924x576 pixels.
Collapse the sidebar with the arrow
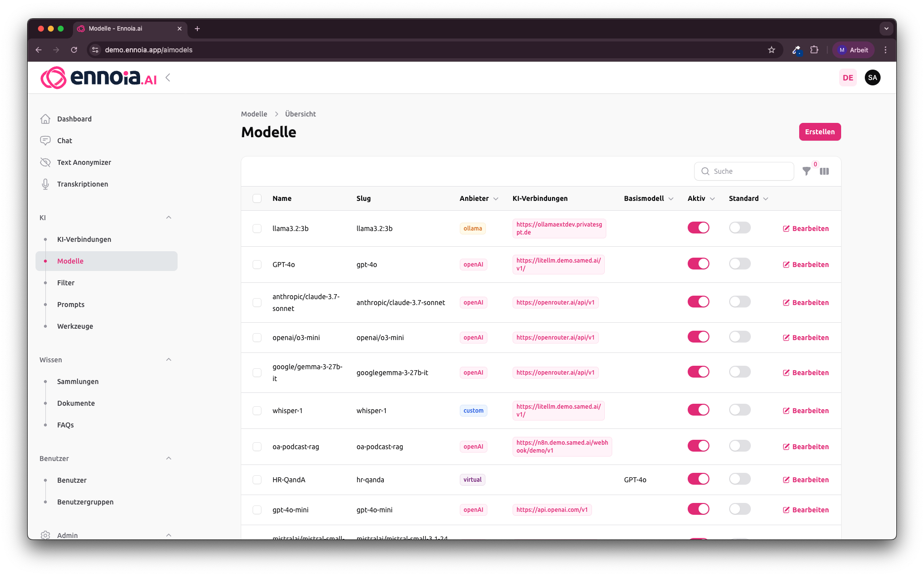coord(168,77)
